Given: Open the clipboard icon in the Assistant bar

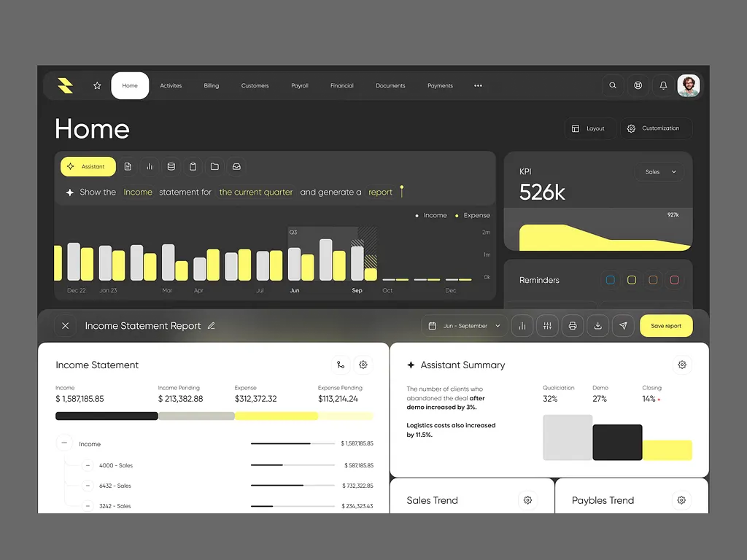Looking at the screenshot, I should 193,166.
